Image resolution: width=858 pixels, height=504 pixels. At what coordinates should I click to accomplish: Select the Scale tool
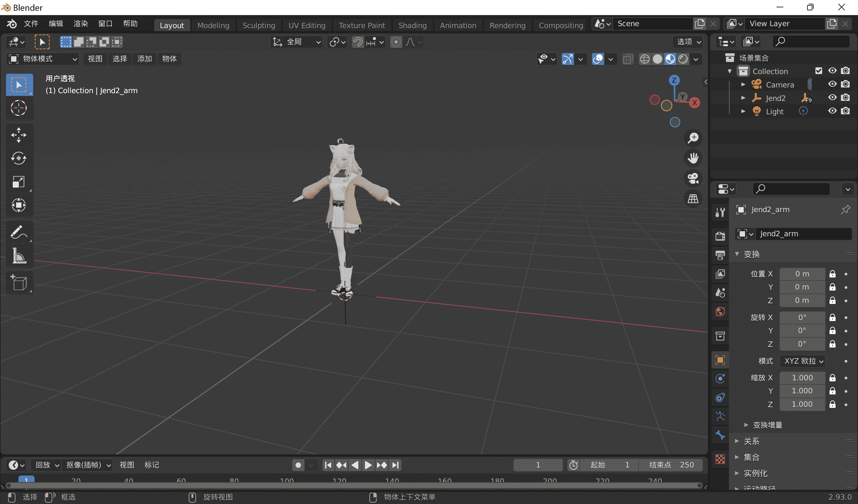coord(19,182)
